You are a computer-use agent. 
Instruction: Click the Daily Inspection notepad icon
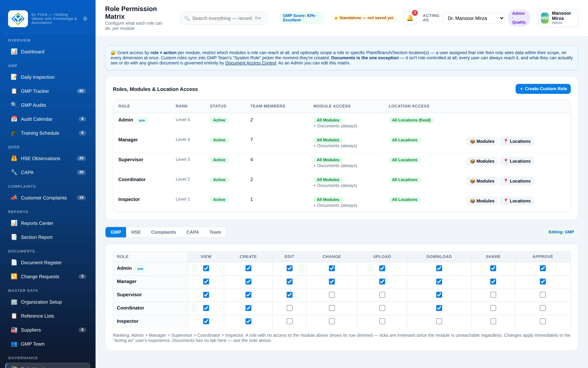[14, 77]
